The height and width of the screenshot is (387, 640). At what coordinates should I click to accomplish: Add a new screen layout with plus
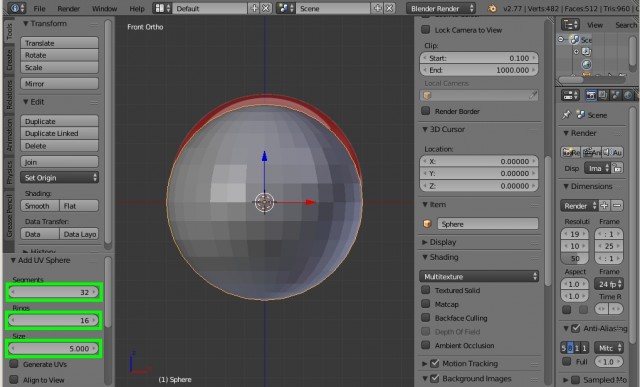click(254, 8)
